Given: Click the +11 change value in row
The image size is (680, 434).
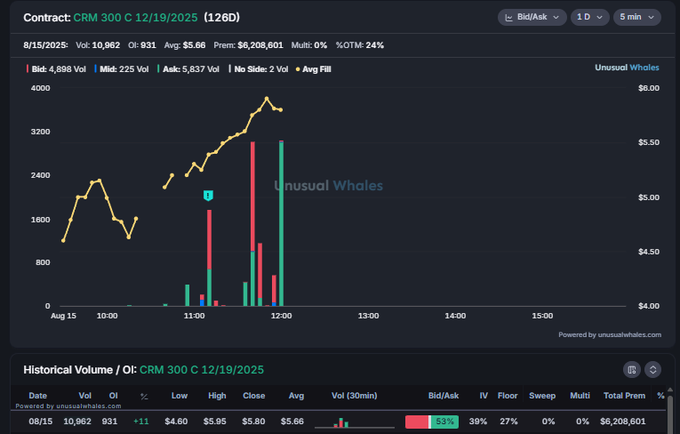Looking at the screenshot, I should [141, 421].
